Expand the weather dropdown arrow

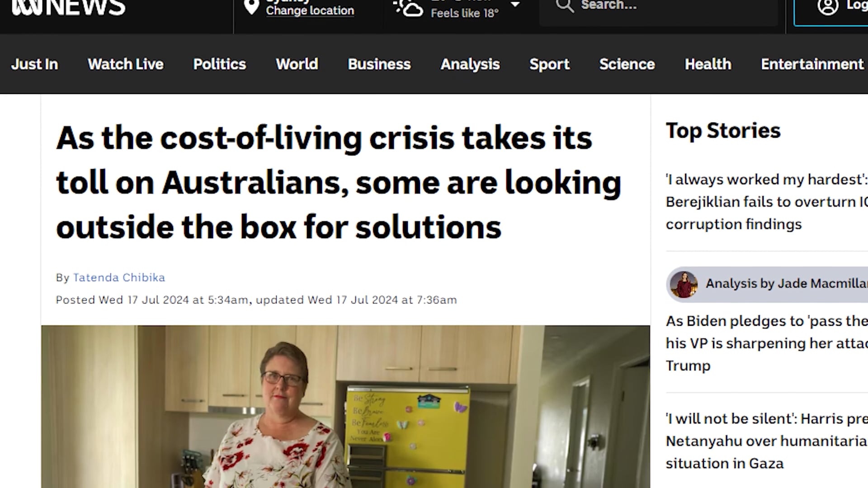515,5
